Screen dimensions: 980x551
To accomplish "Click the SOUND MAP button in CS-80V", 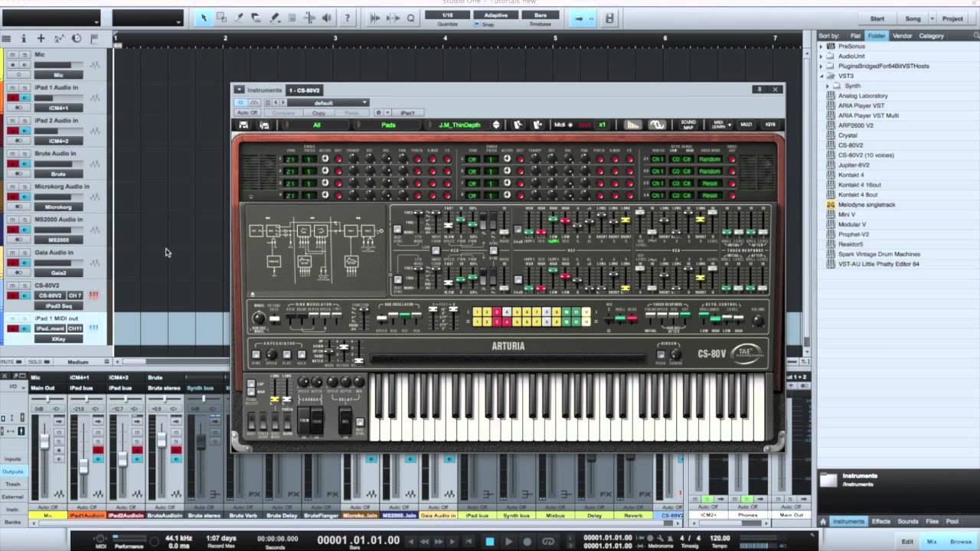I will [688, 125].
